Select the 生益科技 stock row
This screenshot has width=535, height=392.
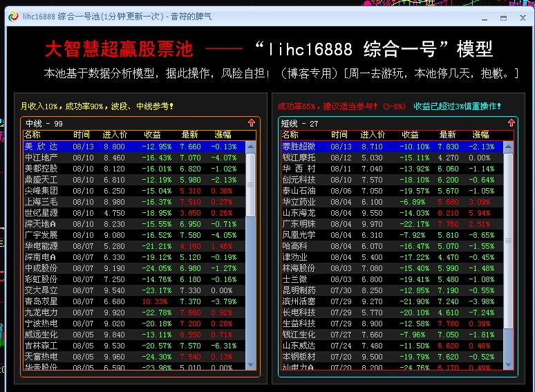[x=393, y=324]
